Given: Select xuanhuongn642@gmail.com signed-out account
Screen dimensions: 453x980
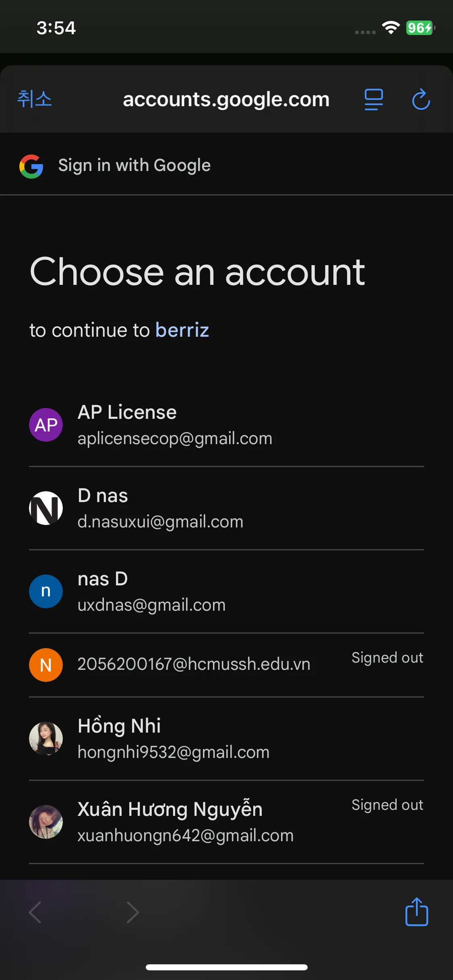Looking at the screenshot, I should (185, 835).
